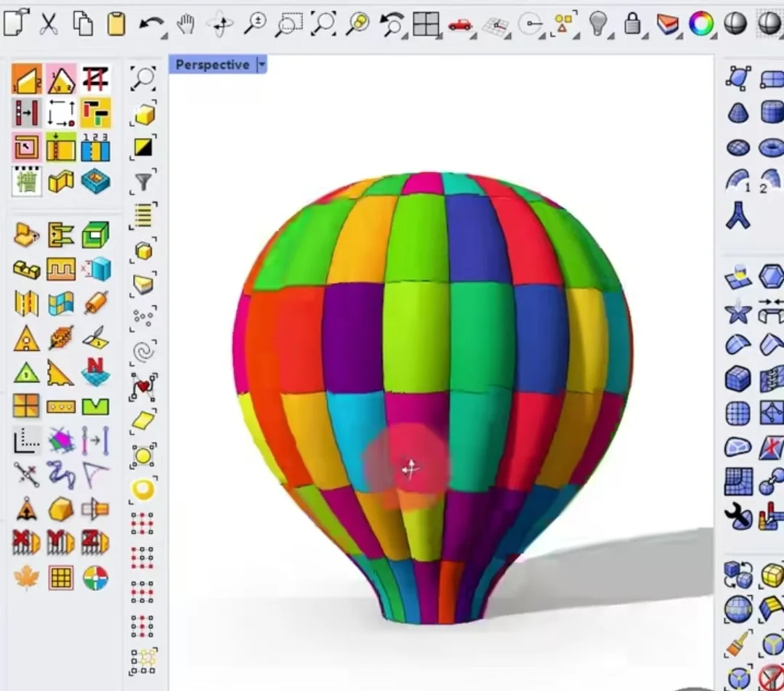Select the Perspective viewport title tab

211,65
